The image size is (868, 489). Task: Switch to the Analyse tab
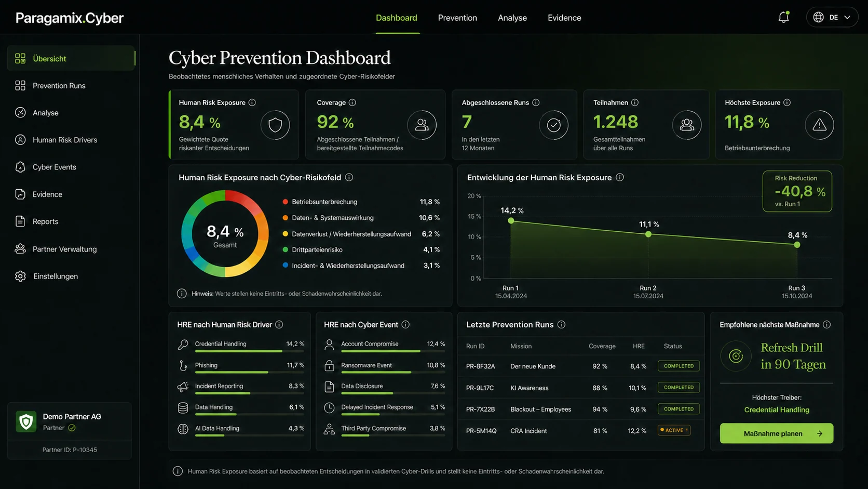coord(512,18)
